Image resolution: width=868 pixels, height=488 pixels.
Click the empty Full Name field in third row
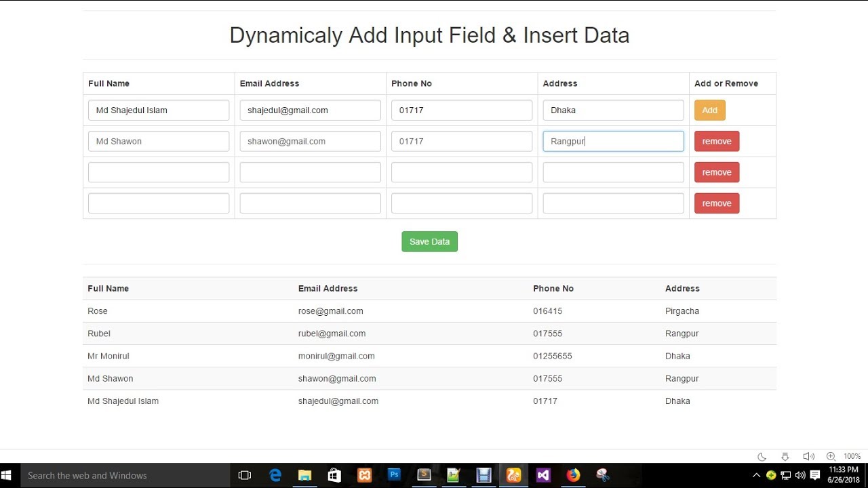pyautogui.click(x=159, y=172)
